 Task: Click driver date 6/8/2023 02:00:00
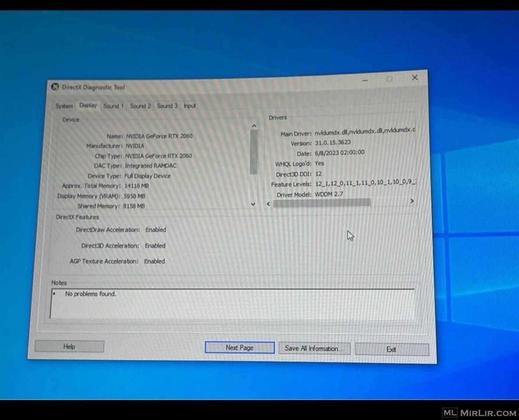[x=339, y=152]
